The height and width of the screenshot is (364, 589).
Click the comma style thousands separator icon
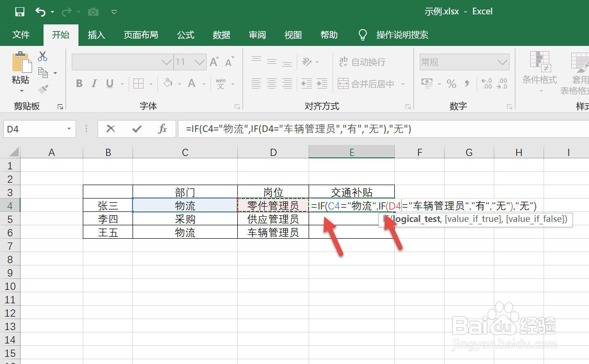click(x=467, y=83)
